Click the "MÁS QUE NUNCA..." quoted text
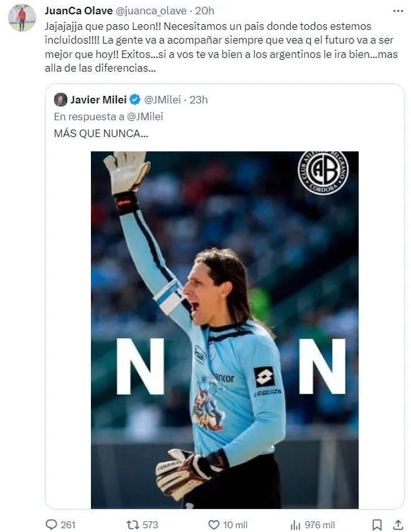 pos(101,133)
